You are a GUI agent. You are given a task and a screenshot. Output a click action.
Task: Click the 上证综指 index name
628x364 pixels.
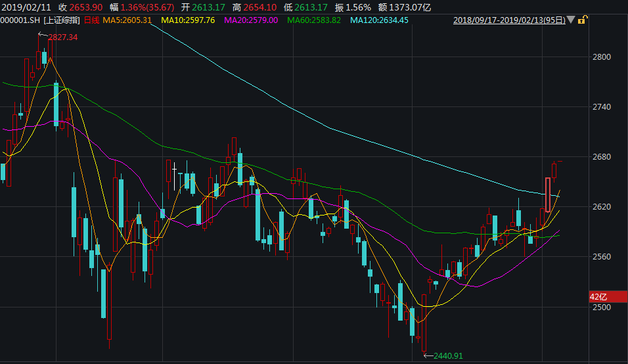pos(62,20)
